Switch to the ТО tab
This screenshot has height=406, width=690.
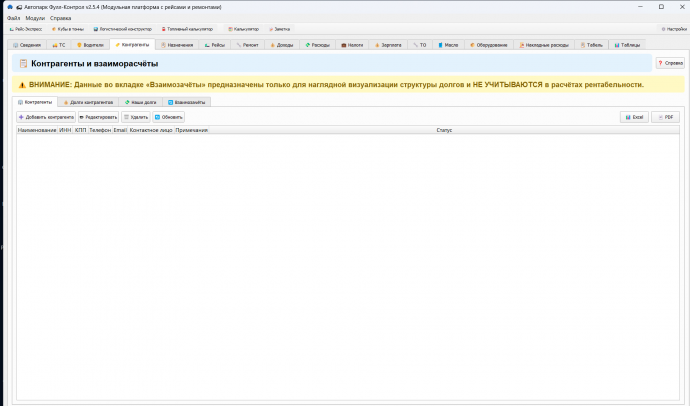(x=420, y=45)
